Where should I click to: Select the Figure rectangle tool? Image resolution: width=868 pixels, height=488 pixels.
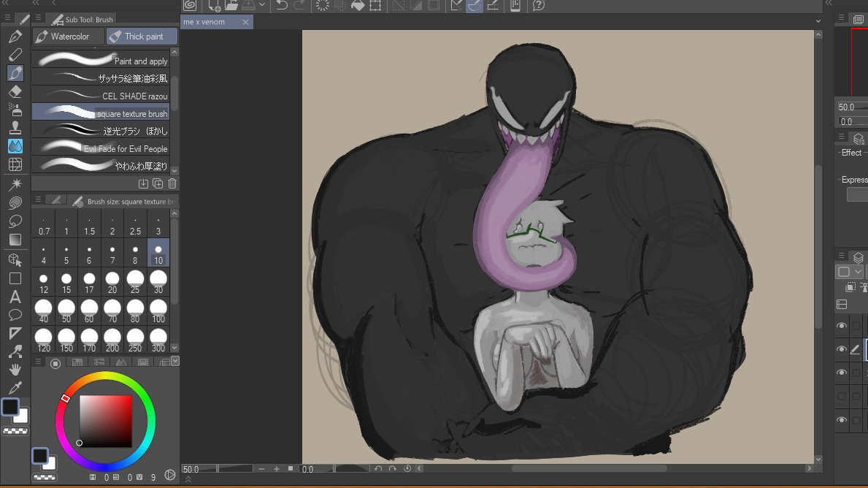pos(15,278)
